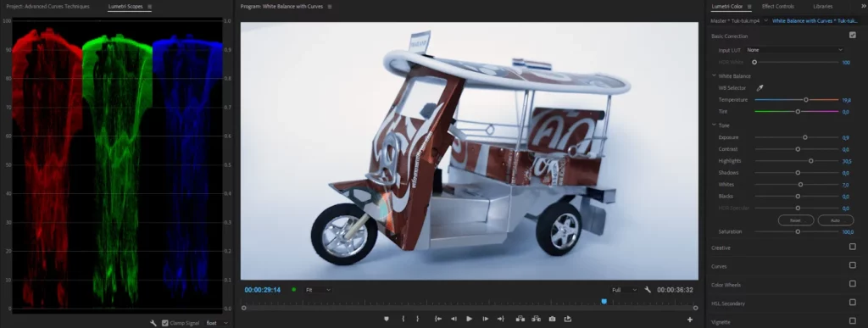Click the Saturation value 100,0
Image resolution: width=868 pixels, height=328 pixels.
click(x=848, y=232)
